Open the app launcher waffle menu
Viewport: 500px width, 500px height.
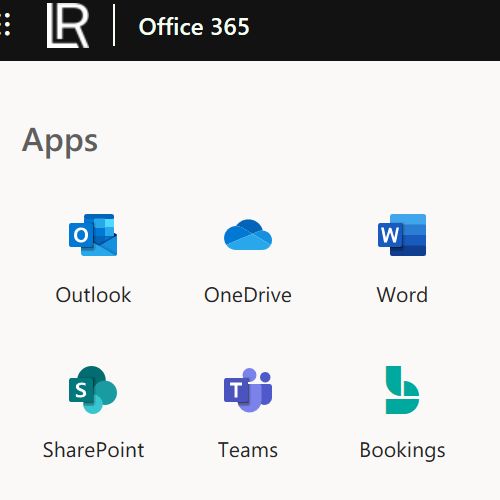(5, 24)
